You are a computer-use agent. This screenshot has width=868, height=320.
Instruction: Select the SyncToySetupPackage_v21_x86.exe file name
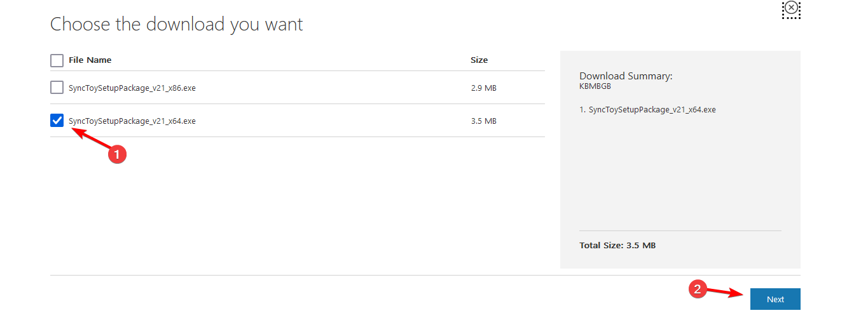(132, 88)
